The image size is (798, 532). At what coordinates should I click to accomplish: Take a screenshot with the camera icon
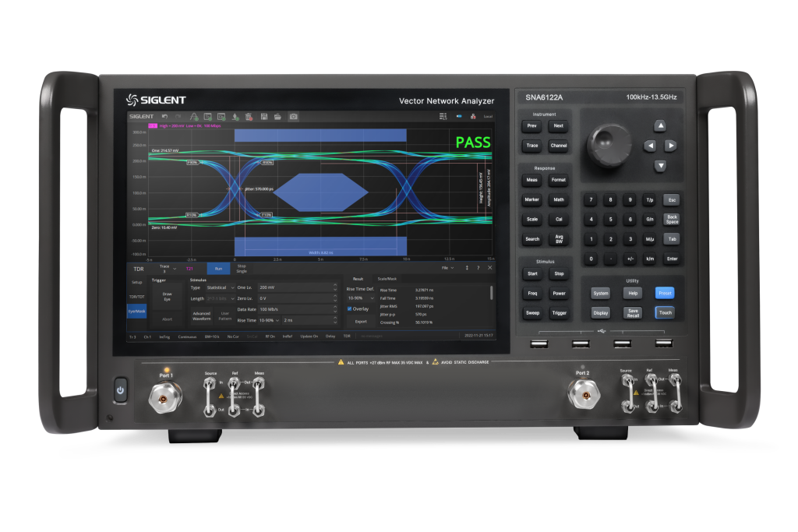coord(294,116)
